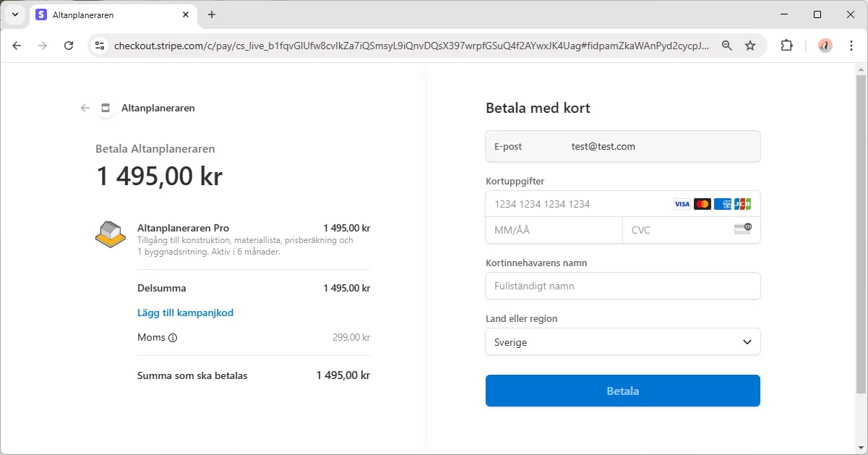
Task: Click the card number input field
Action: click(578, 204)
